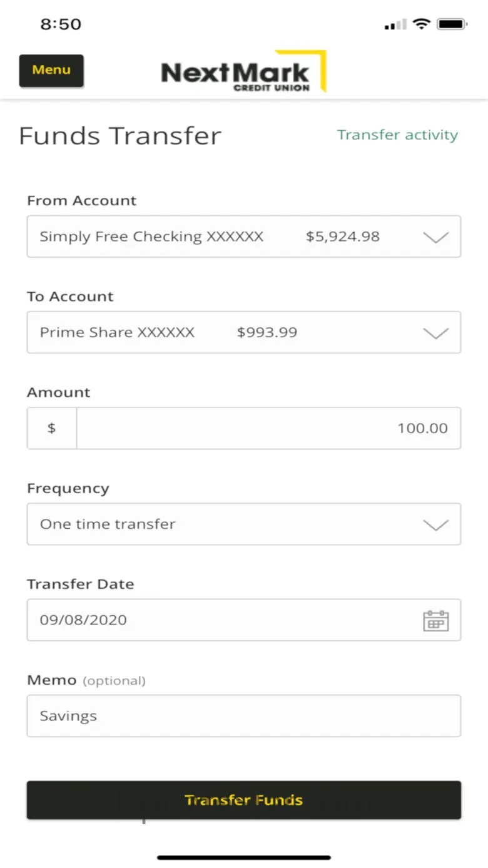The height and width of the screenshot is (868, 488).
Task: Tap the NextMark Credit Union logo
Action: [x=243, y=72]
